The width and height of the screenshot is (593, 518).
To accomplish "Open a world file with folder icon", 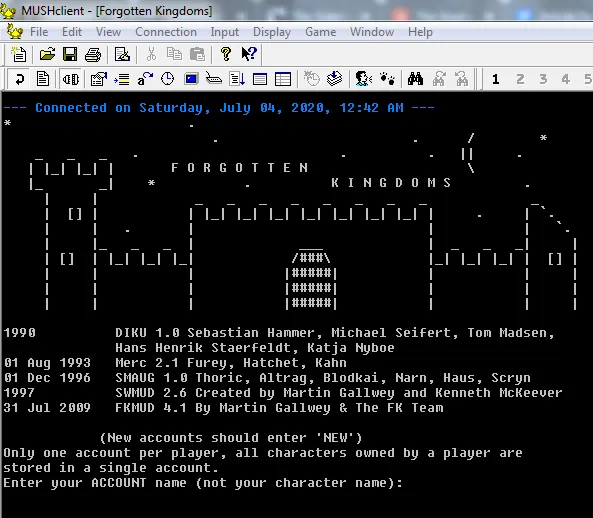I will pos(47,54).
